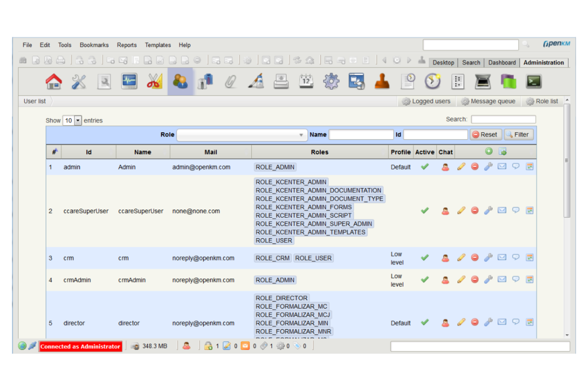Viewport: 588px width, 392px height.
Task: Add a new user with green plus icon
Action: point(488,152)
